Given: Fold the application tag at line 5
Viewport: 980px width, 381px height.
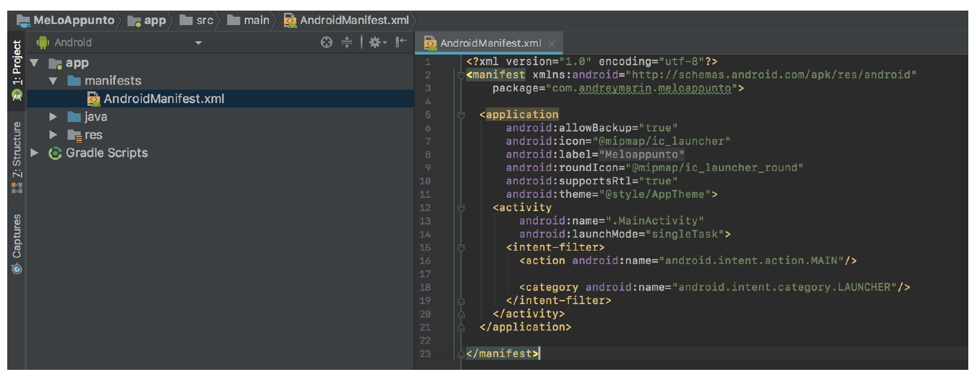Looking at the screenshot, I should tap(461, 115).
